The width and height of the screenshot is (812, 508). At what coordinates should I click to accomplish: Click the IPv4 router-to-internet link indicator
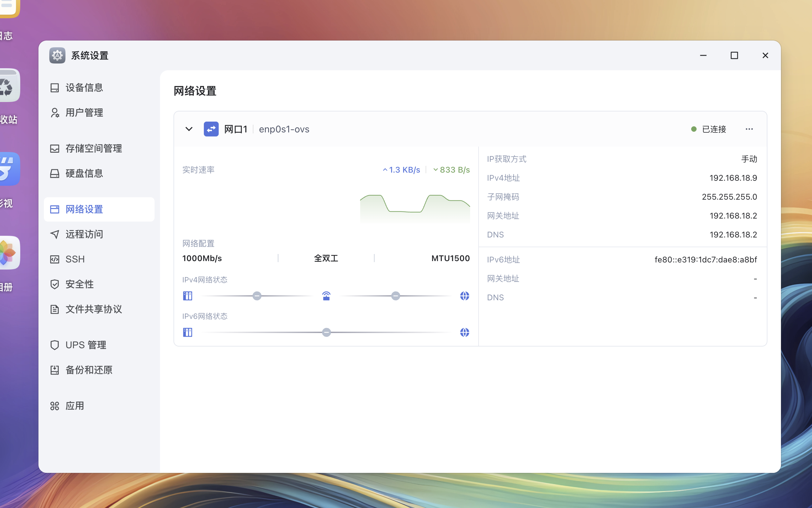[396, 296]
